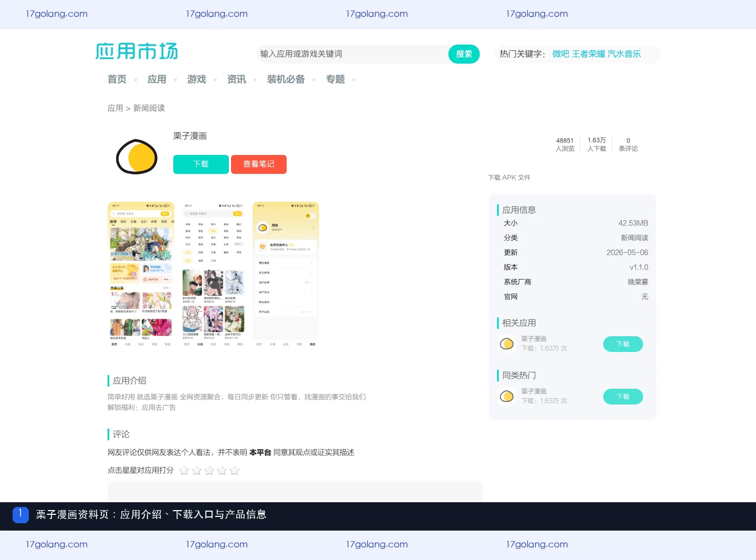Click the 0 条评论 counter
Viewport: 756px width, 560px height.
point(628,144)
